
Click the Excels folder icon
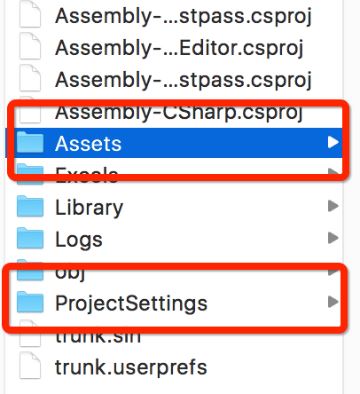pos(30,173)
